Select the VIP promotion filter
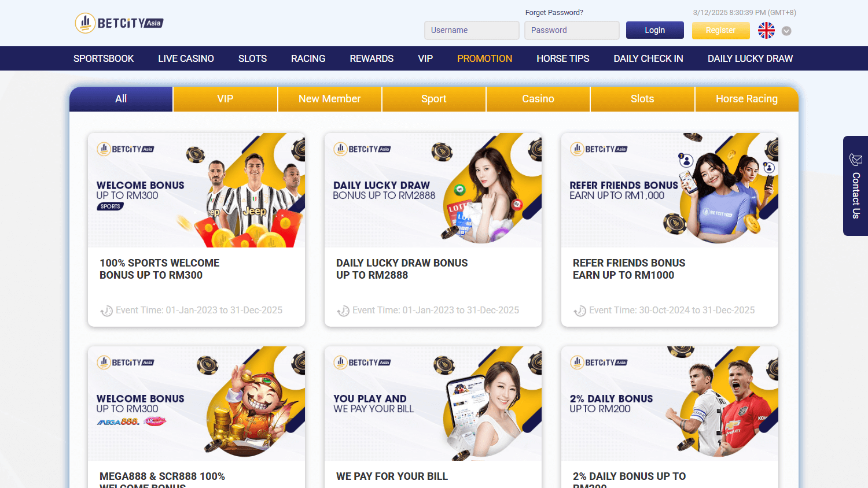 coord(225,98)
